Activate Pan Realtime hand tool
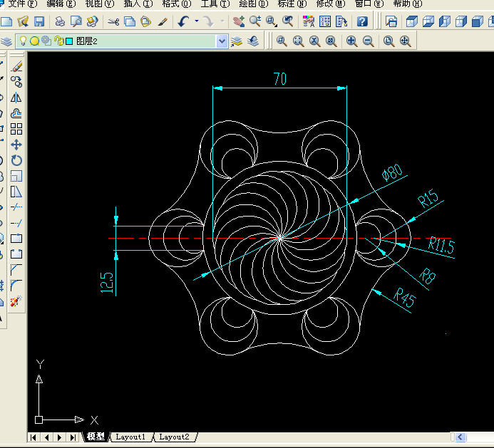The height and width of the screenshot is (448, 494). [239, 21]
